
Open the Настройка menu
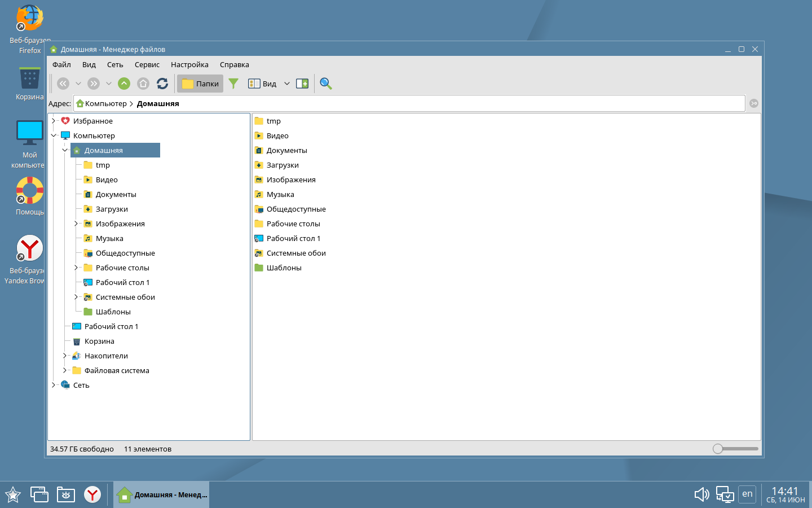pyautogui.click(x=189, y=64)
